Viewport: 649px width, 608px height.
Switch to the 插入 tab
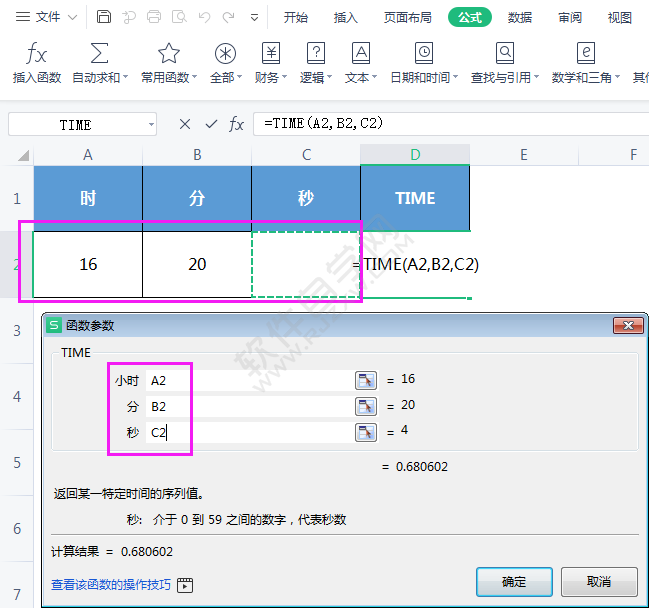pos(346,17)
